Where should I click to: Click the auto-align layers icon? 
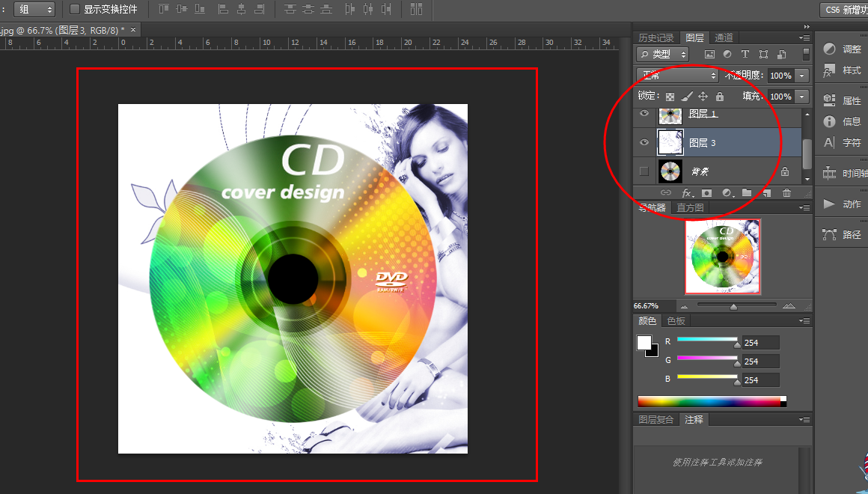pyautogui.click(x=416, y=9)
